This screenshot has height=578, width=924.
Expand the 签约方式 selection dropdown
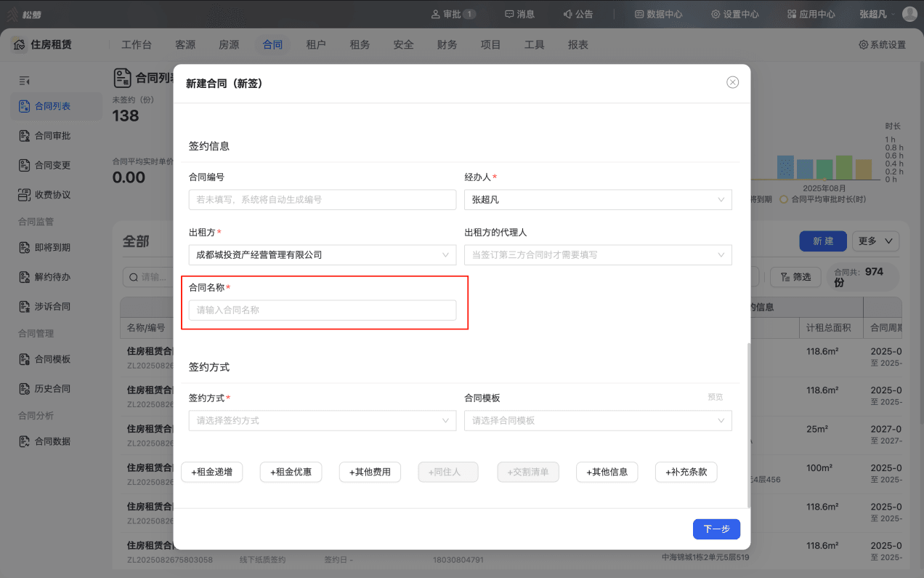pyautogui.click(x=322, y=420)
